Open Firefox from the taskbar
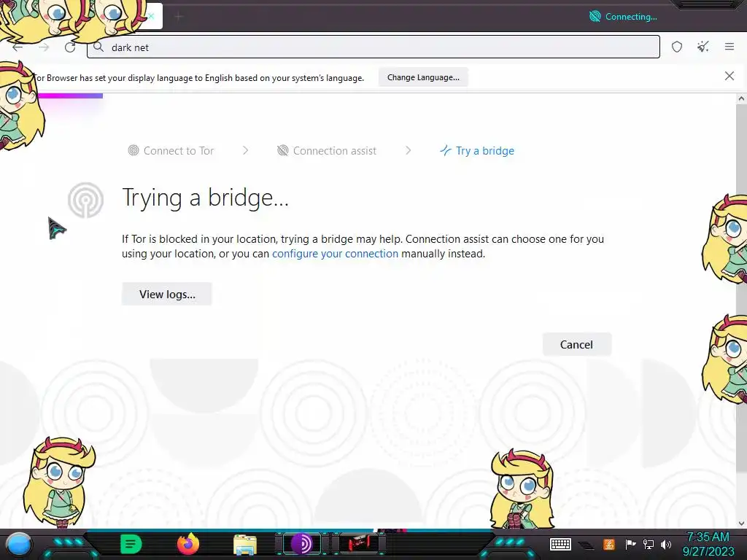The image size is (747, 560). 188,544
